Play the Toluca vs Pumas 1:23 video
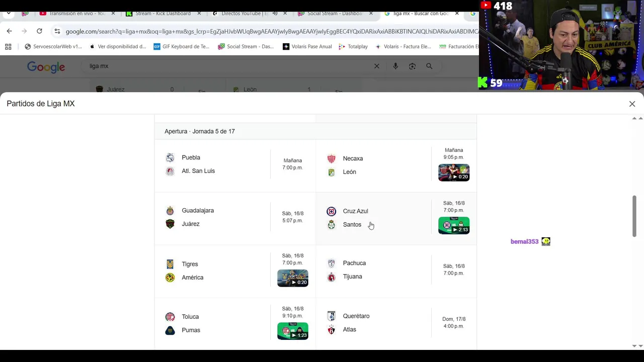Screen dimensions: 644x362 pyautogui.click(x=293, y=331)
